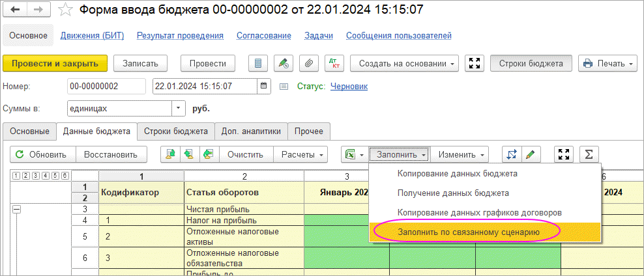The image size is (644, 276).
Task: Toggle full-screen mode for the budget table
Action: point(564,154)
